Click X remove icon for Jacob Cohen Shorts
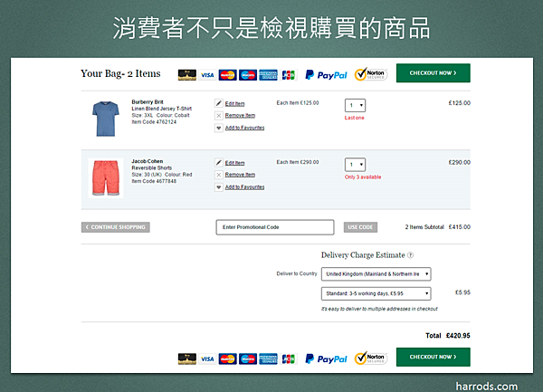This screenshot has height=392, width=543. pos(218,175)
